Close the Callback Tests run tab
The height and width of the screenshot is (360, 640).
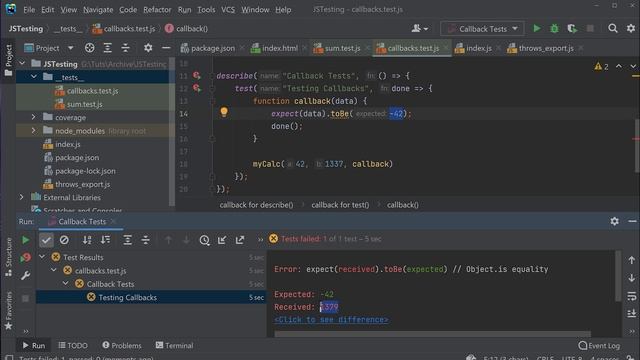[x=113, y=221]
